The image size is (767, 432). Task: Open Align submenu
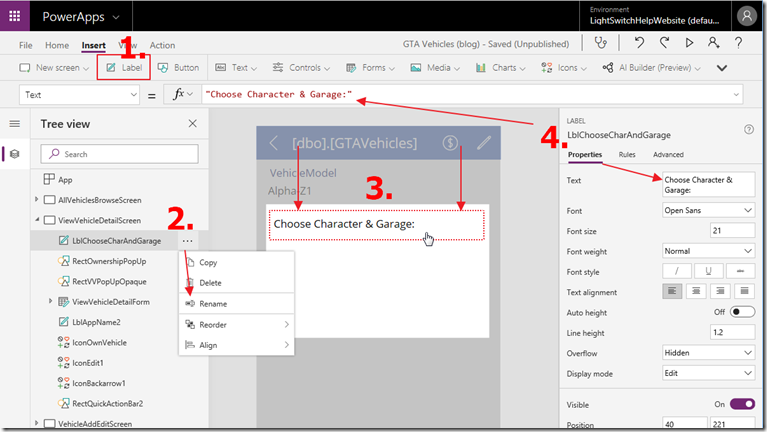236,345
